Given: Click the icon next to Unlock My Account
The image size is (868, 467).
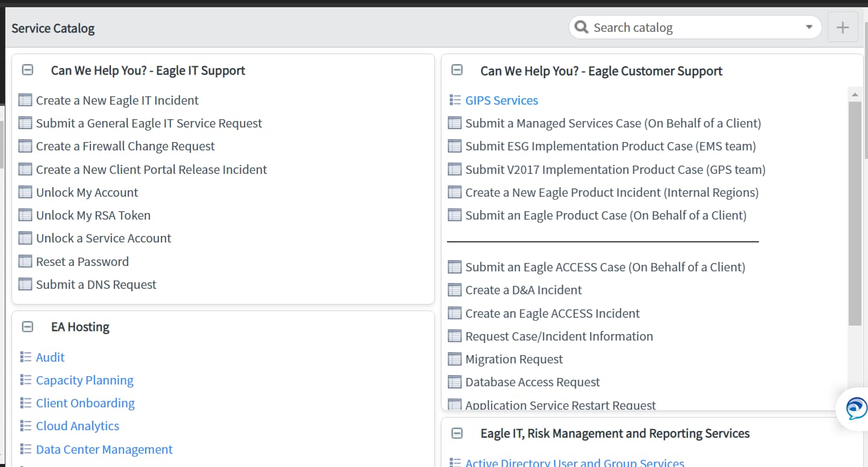Looking at the screenshot, I should click(x=25, y=192).
